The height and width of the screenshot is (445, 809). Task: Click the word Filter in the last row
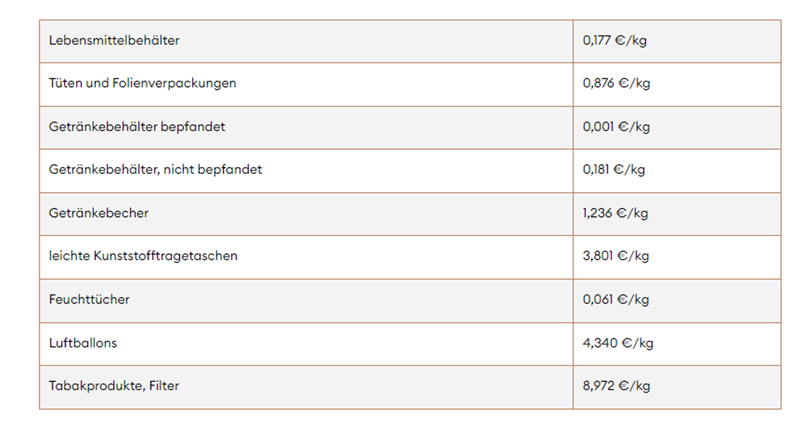[x=158, y=386]
